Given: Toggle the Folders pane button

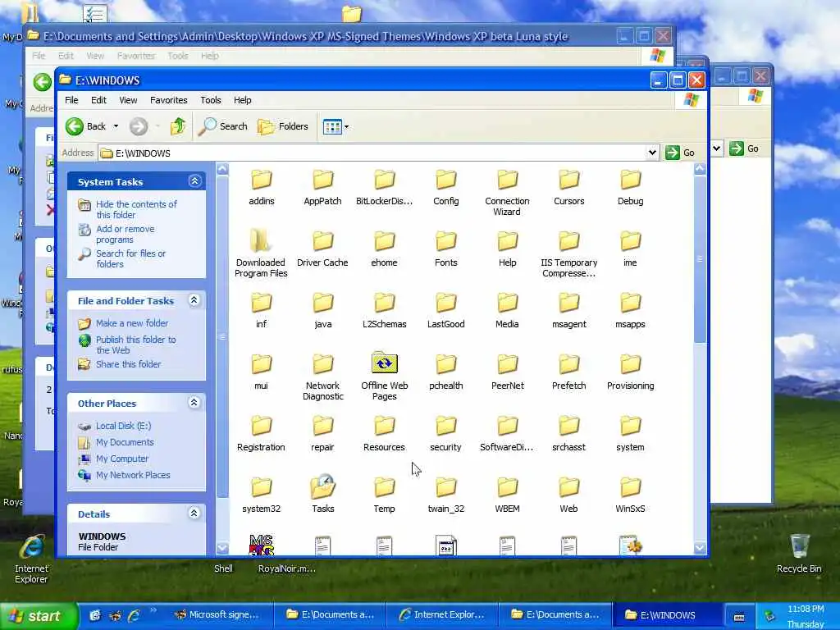Looking at the screenshot, I should pyautogui.click(x=283, y=126).
